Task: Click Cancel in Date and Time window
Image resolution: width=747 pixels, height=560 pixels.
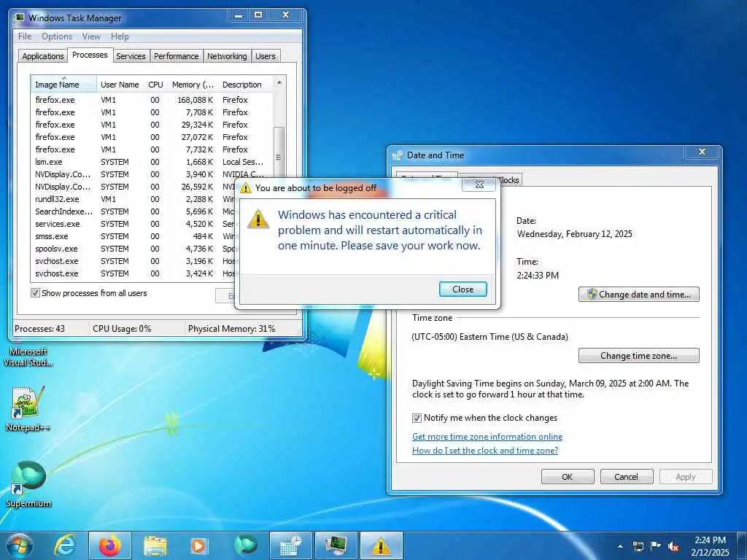Action: 626,477
